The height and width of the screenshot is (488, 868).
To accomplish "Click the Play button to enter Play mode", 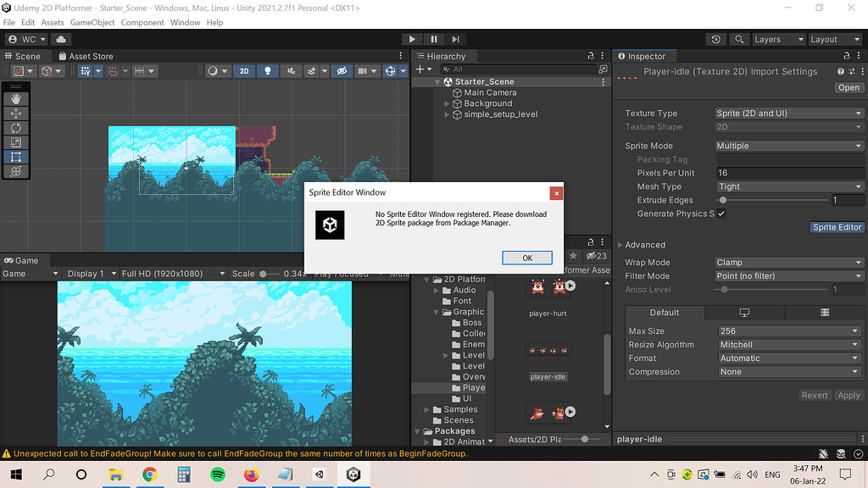I will pyautogui.click(x=412, y=38).
